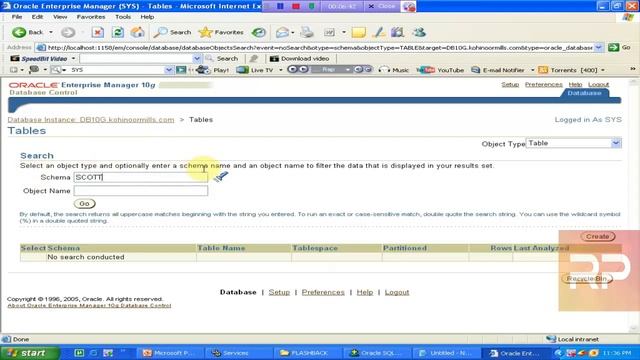Open the Back button history arrow

[x=51, y=32]
